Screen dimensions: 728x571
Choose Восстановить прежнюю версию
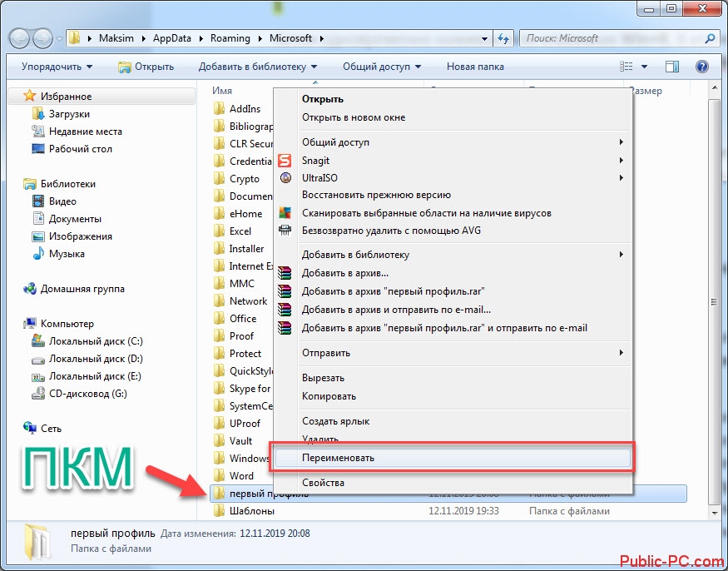[x=453, y=195]
